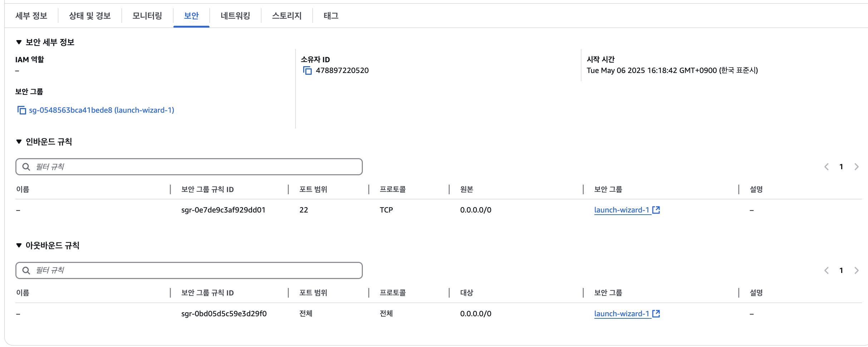Go to previous page of inbound rules
868x347 pixels.
click(x=827, y=167)
